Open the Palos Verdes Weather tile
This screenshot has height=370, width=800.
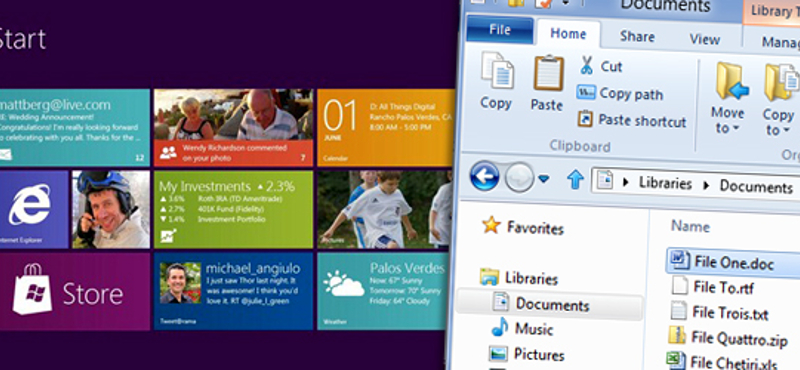(383, 291)
